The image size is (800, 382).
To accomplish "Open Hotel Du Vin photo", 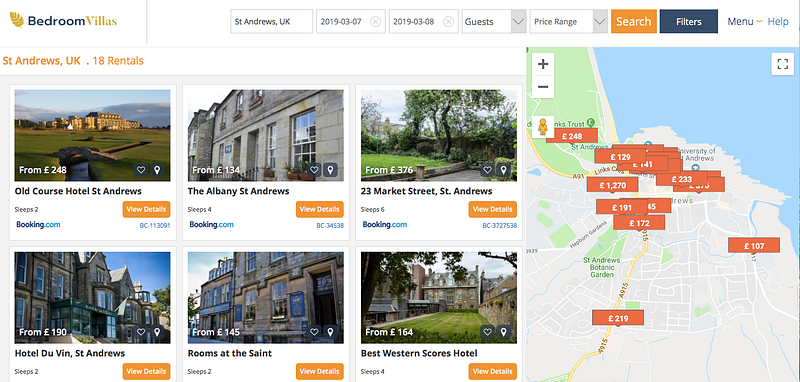I will click(92, 297).
